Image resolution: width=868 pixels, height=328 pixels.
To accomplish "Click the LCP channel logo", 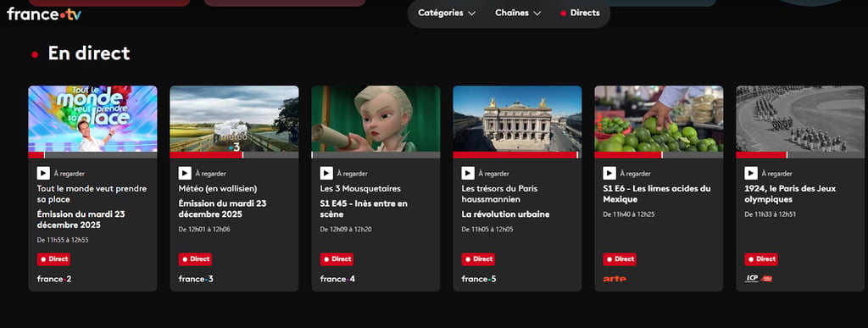I will (759, 278).
